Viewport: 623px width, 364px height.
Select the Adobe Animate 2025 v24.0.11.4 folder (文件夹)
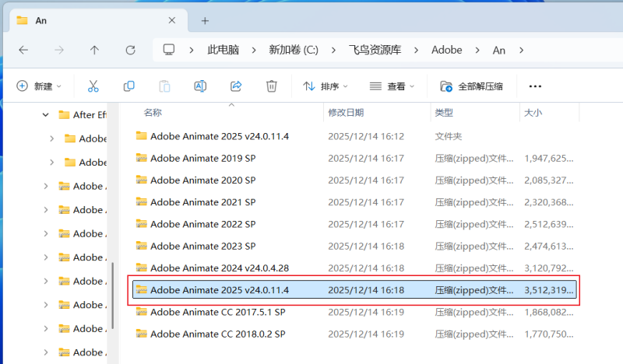[x=355, y=136]
